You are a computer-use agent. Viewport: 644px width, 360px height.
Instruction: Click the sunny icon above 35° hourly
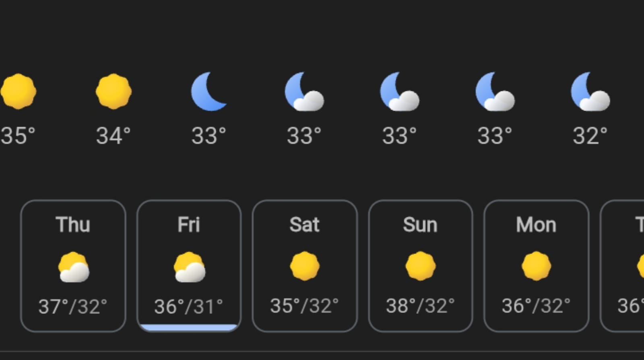click(x=19, y=91)
